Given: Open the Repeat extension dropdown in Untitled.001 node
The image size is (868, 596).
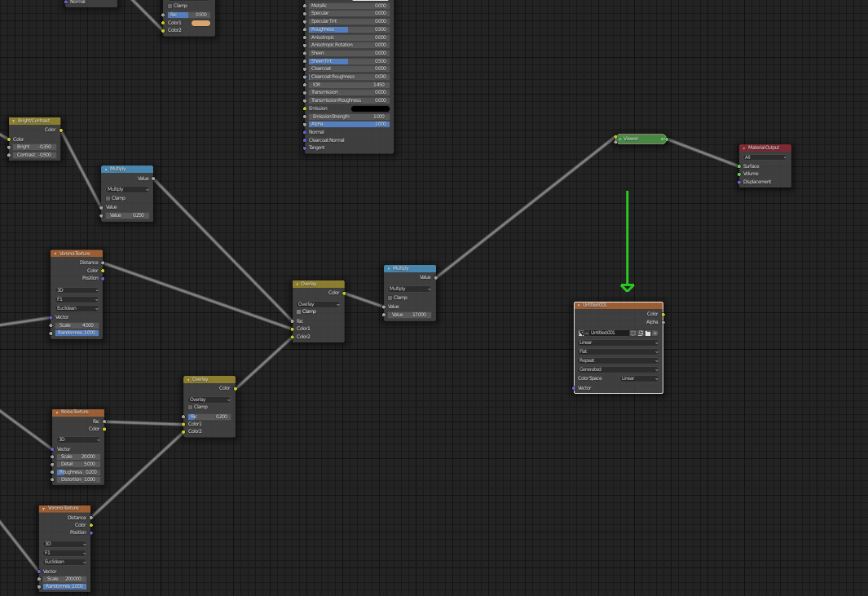Looking at the screenshot, I should coord(619,360).
